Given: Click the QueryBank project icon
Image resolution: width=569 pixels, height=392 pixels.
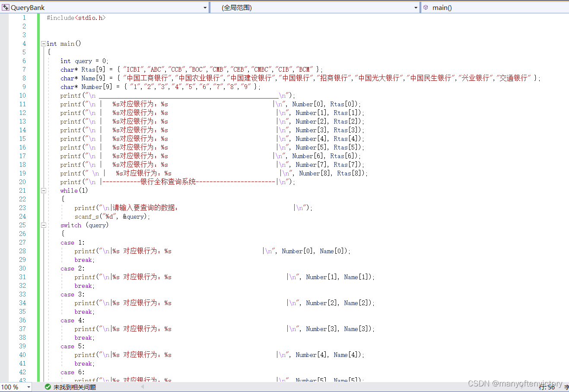Looking at the screenshot, I should (6, 7).
